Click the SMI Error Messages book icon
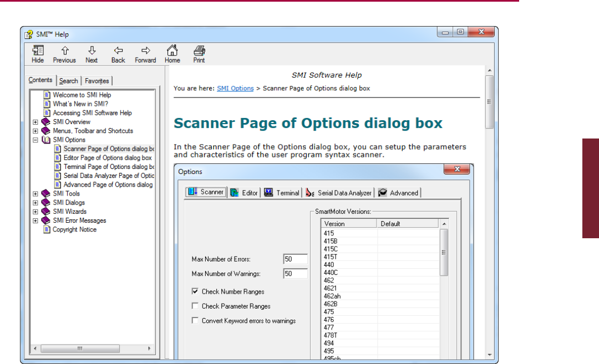Image resolution: width=599 pixels, height=364 pixels. [x=46, y=221]
